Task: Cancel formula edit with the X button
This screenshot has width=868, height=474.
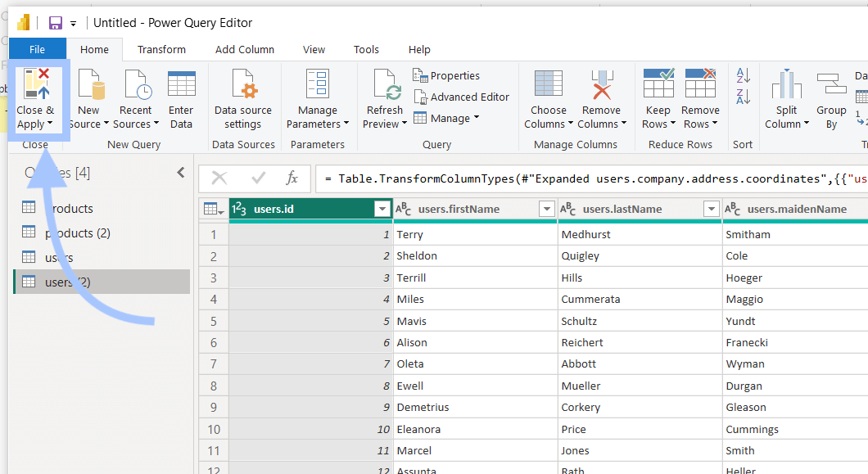Action: point(219,178)
